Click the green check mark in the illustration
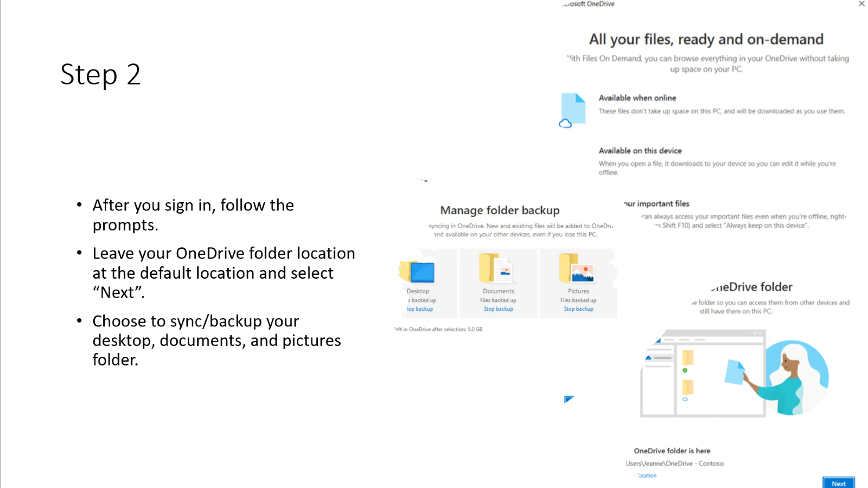Viewport: 868px width, 488px height. pyautogui.click(x=685, y=370)
